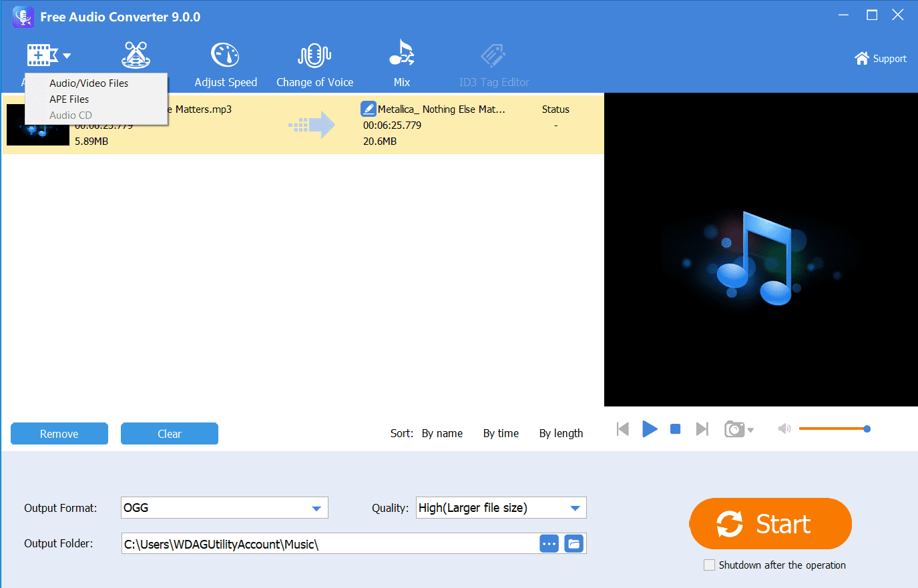918x588 pixels.
Task: Sort the list By time
Action: pos(501,433)
